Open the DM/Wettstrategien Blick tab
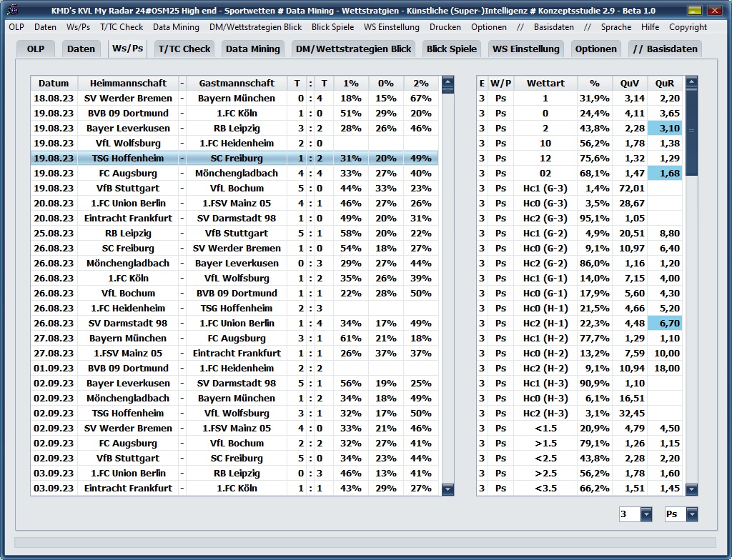This screenshot has height=560, width=732. 353,49
